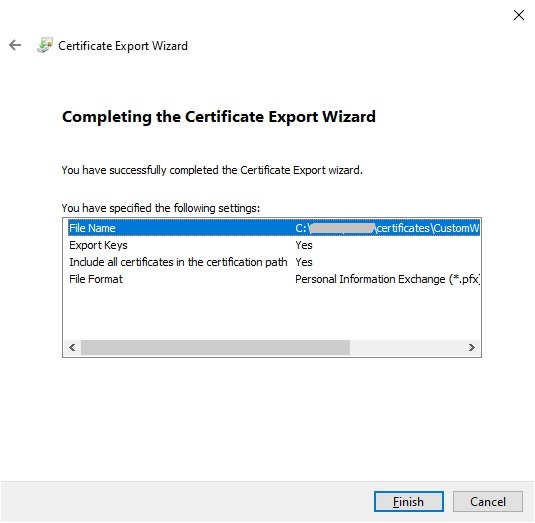
Task: Go back using the wizard back arrow
Action: (15, 45)
